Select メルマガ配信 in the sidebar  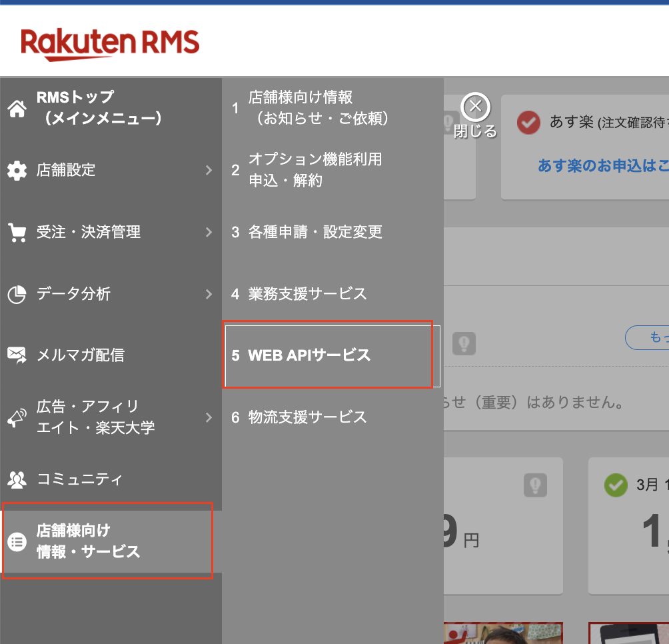point(111,355)
